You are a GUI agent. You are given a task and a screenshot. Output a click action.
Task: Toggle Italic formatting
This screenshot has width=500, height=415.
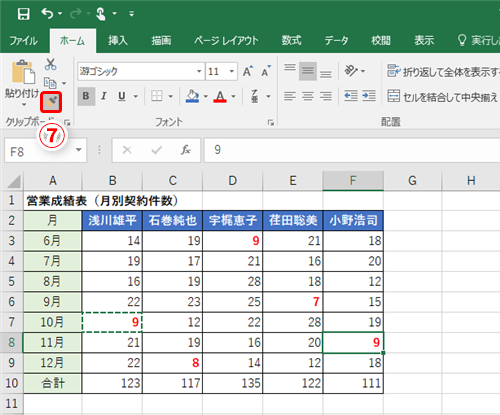click(104, 96)
